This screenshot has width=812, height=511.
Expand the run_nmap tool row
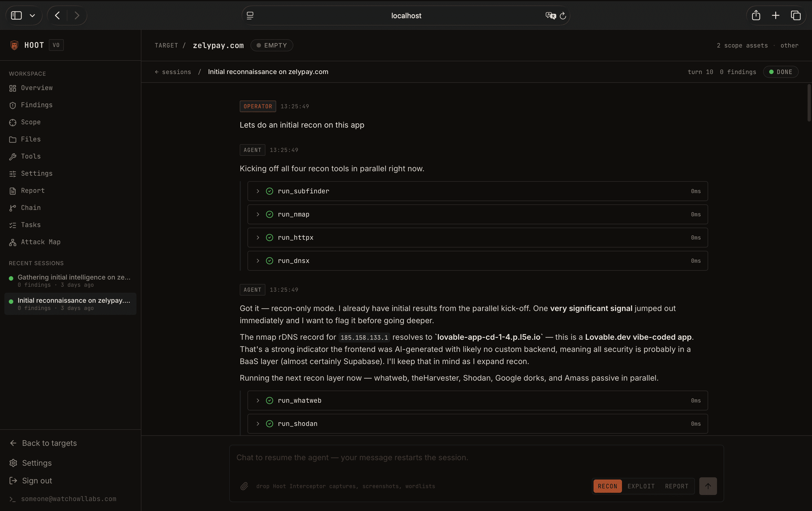tap(478, 214)
